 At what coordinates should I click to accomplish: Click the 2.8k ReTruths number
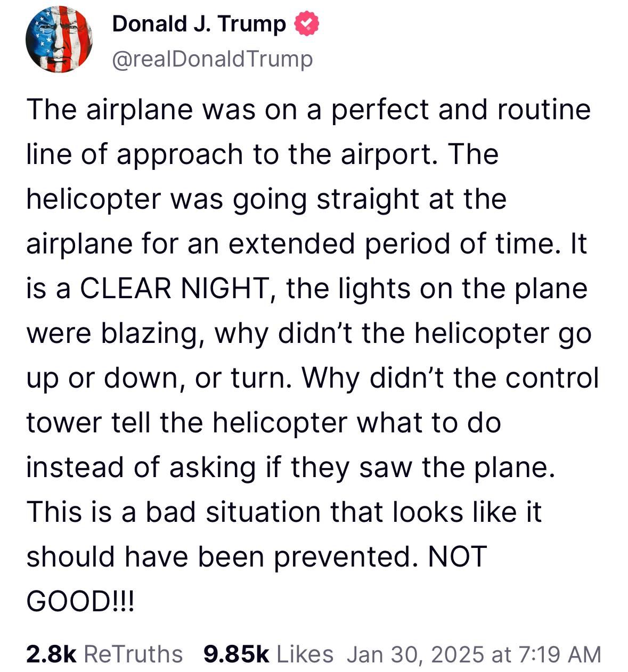point(52,654)
